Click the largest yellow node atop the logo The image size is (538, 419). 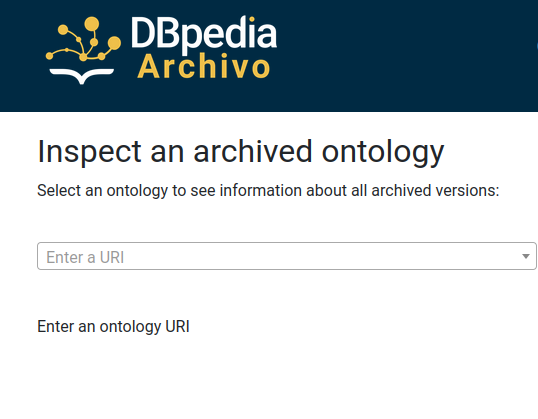[x=92, y=24]
